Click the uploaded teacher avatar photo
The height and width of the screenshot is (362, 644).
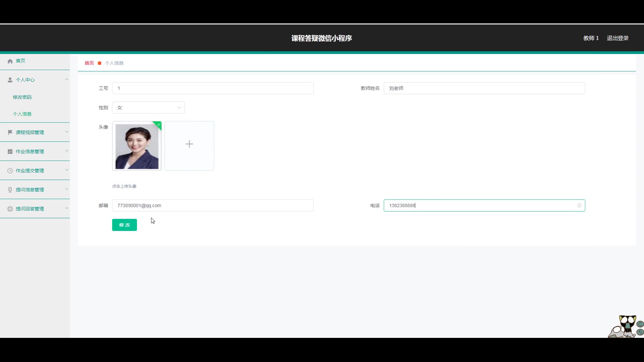pos(137,146)
